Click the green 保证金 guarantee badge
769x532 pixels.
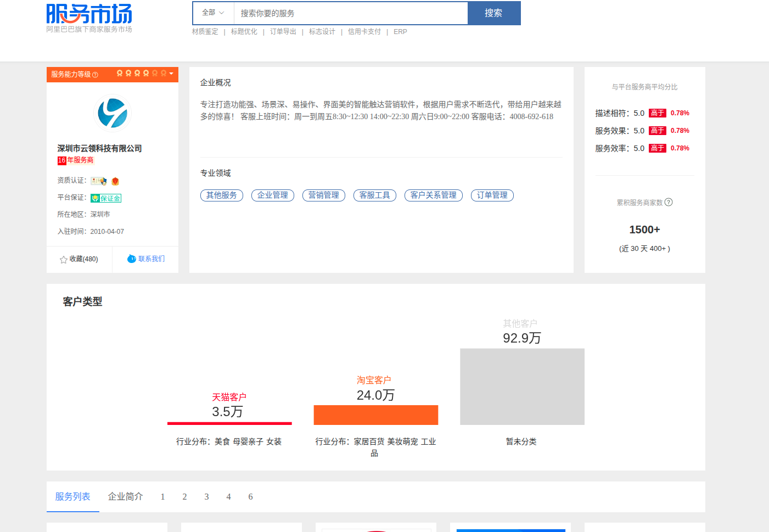click(106, 198)
